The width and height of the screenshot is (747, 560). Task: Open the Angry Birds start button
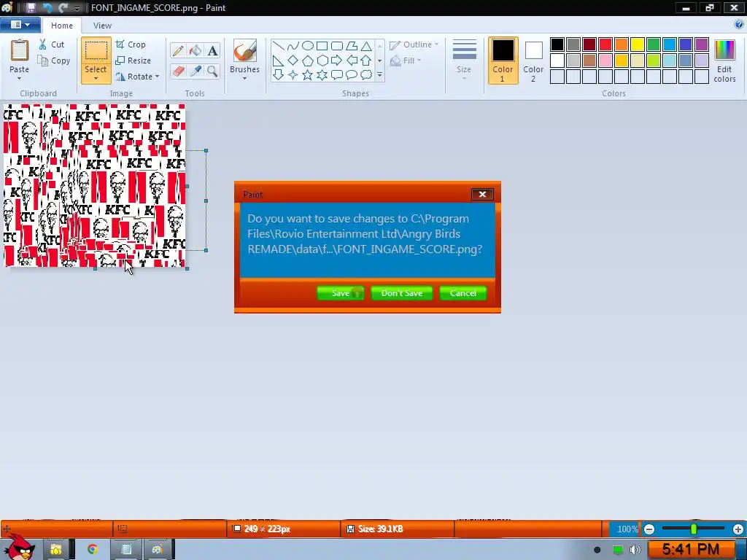pyautogui.click(x=19, y=548)
